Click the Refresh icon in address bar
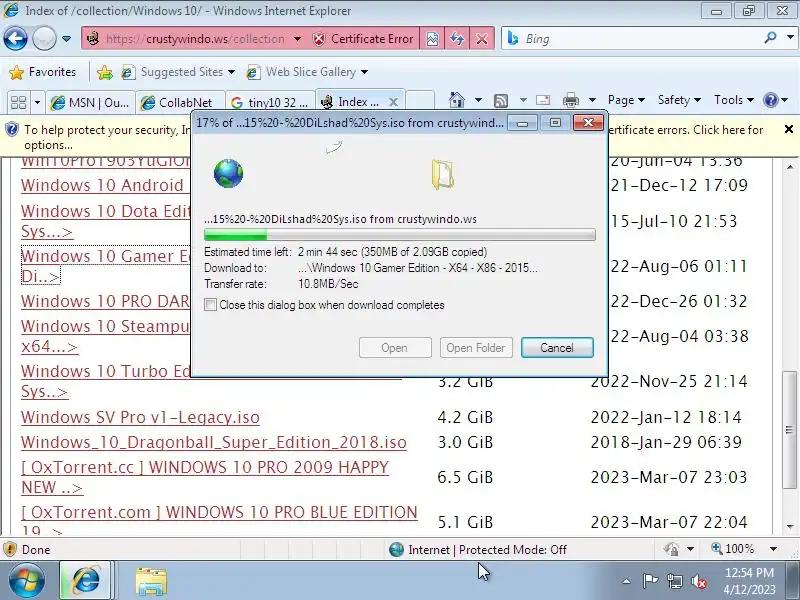This screenshot has height=600, width=800. [x=457, y=39]
